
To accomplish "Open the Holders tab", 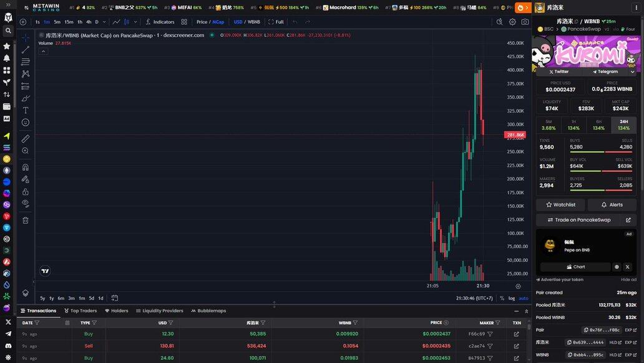I will (117, 311).
